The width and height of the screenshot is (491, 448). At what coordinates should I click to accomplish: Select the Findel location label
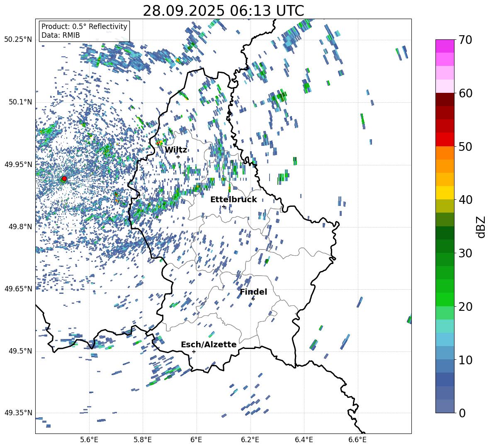[x=253, y=292]
